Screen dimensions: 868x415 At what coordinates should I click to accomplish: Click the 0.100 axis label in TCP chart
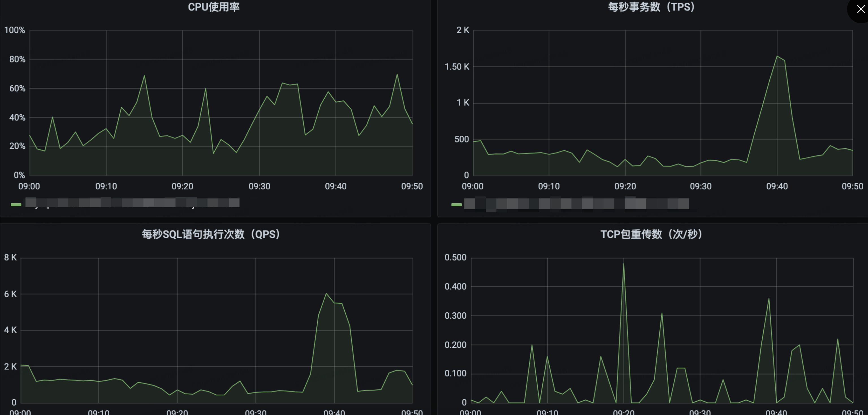click(x=455, y=373)
